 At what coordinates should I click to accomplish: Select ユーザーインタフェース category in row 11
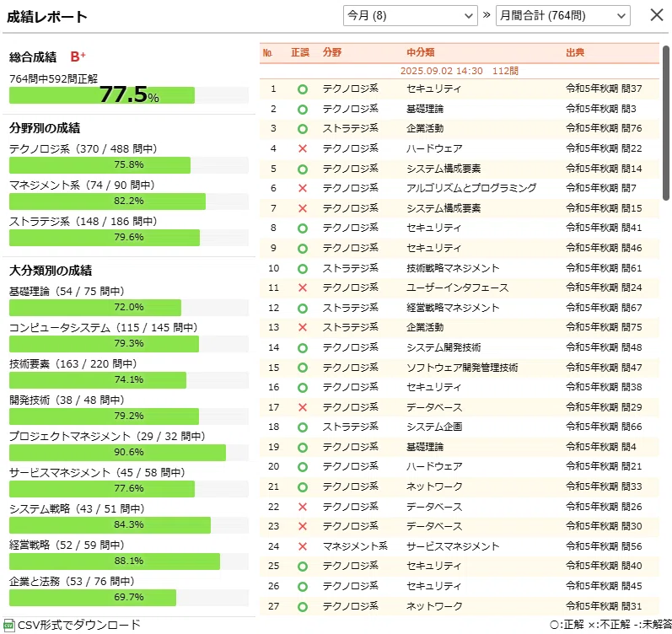coord(458,287)
